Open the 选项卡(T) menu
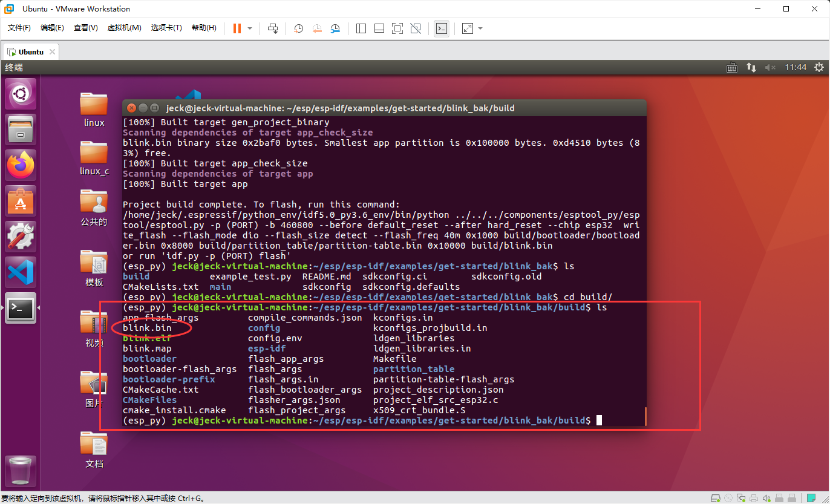830x504 pixels. (x=166, y=28)
